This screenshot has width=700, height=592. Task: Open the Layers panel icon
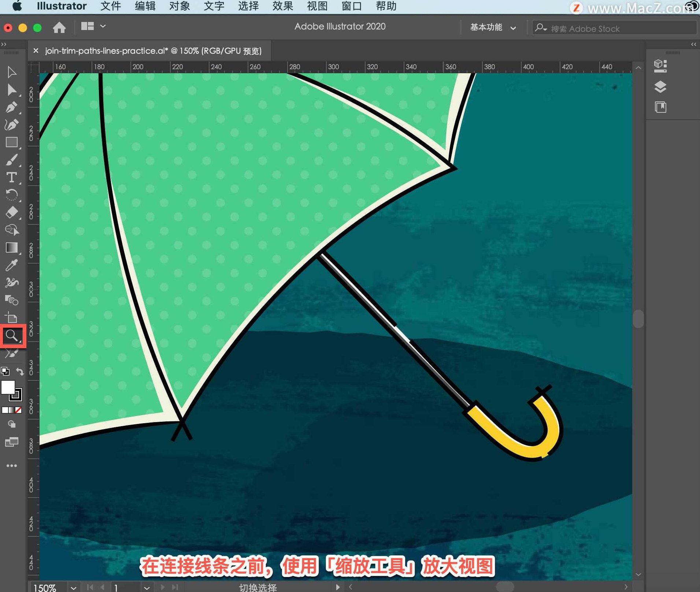point(660,87)
